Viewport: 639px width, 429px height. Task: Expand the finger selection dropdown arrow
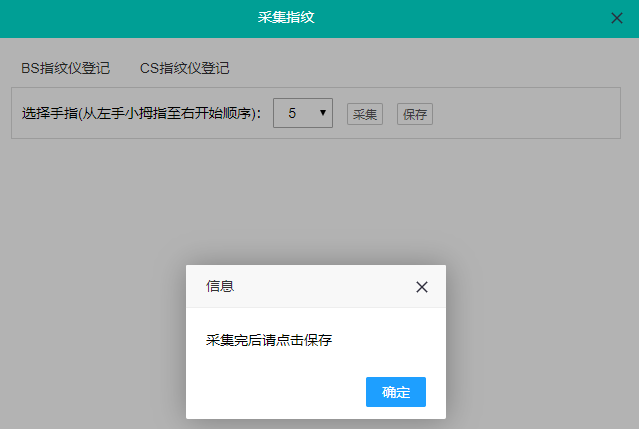tap(323, 113)
